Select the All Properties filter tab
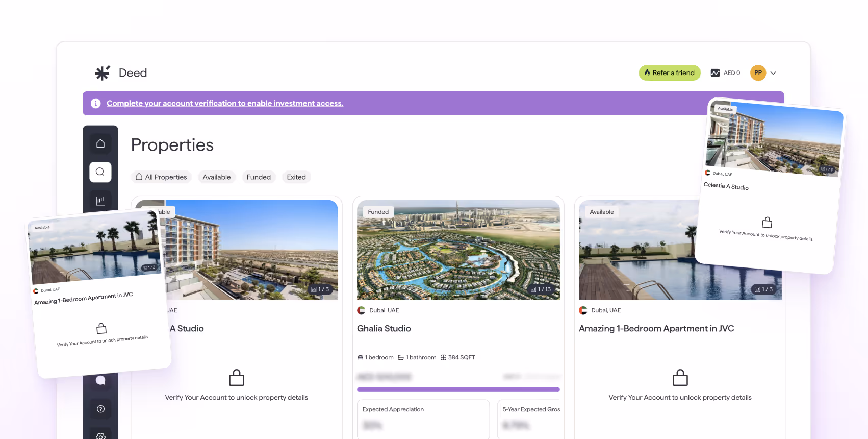Image resolution: width=868 pixels, height=439 pixels. click(161, 177)
